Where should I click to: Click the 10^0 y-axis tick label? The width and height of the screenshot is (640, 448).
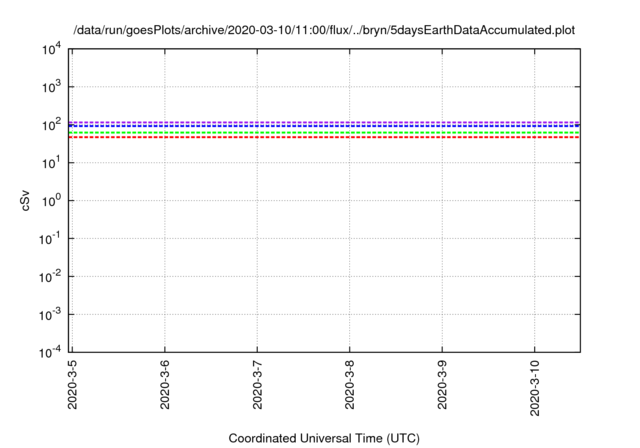pyautogui.click(x=51, y=201)
